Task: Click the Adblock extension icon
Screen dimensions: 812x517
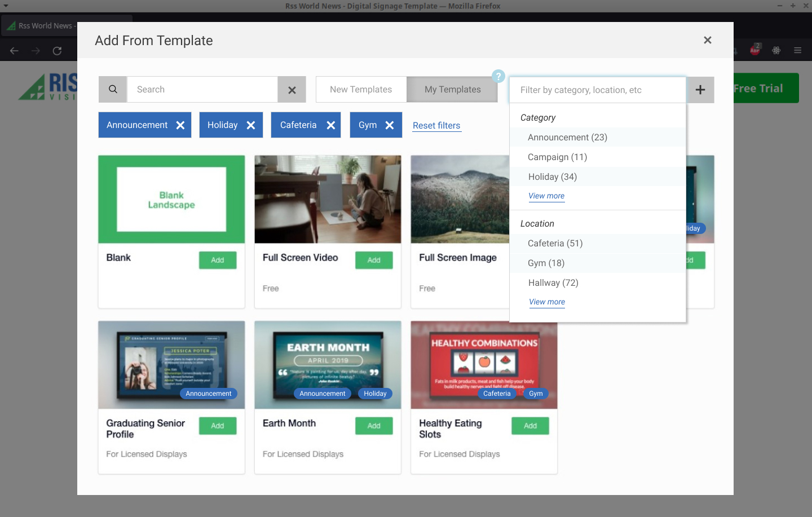Action: (x=755, y=50)
